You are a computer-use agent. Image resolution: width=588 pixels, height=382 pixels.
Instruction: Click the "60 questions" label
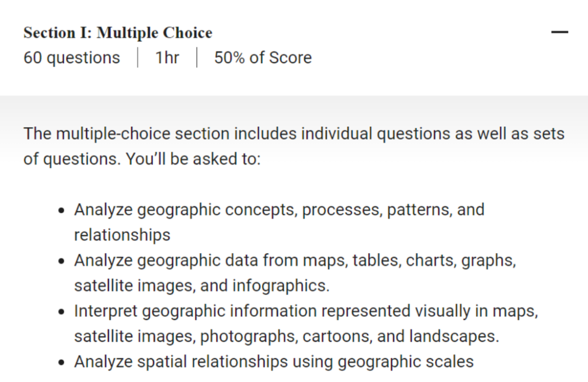click(x=72, y=58)
